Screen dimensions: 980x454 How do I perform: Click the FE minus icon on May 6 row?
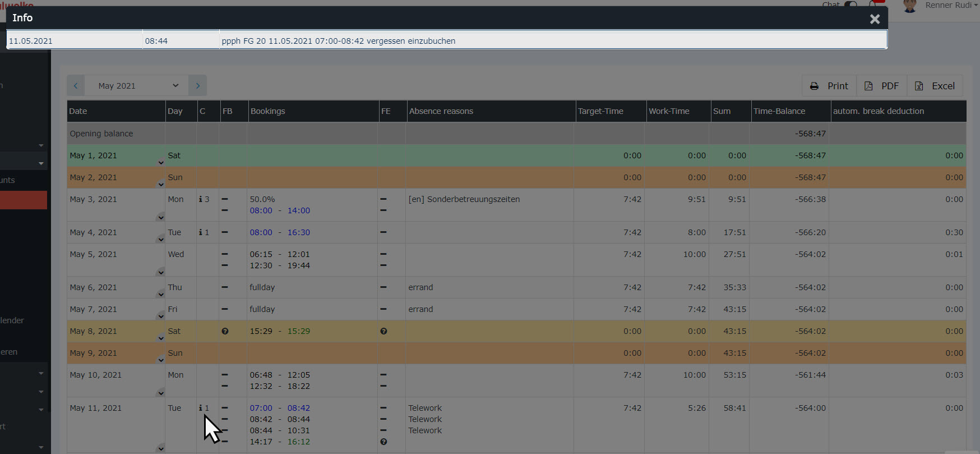coord(383,287)
